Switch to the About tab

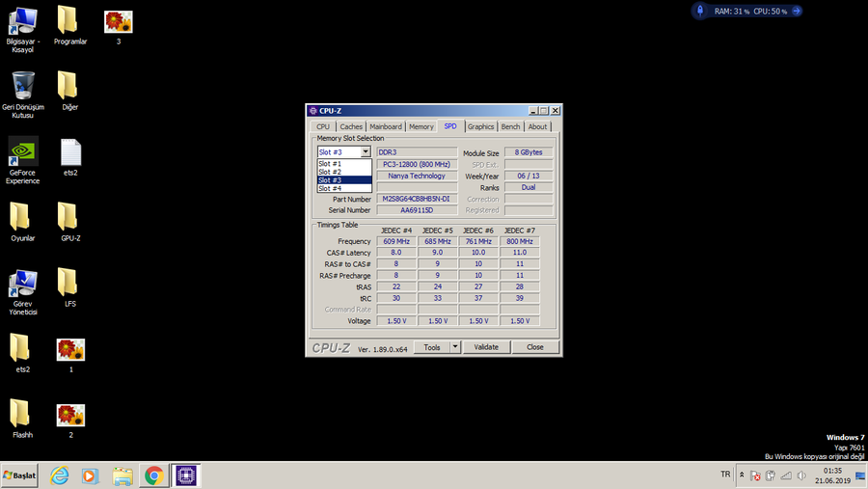537,126
